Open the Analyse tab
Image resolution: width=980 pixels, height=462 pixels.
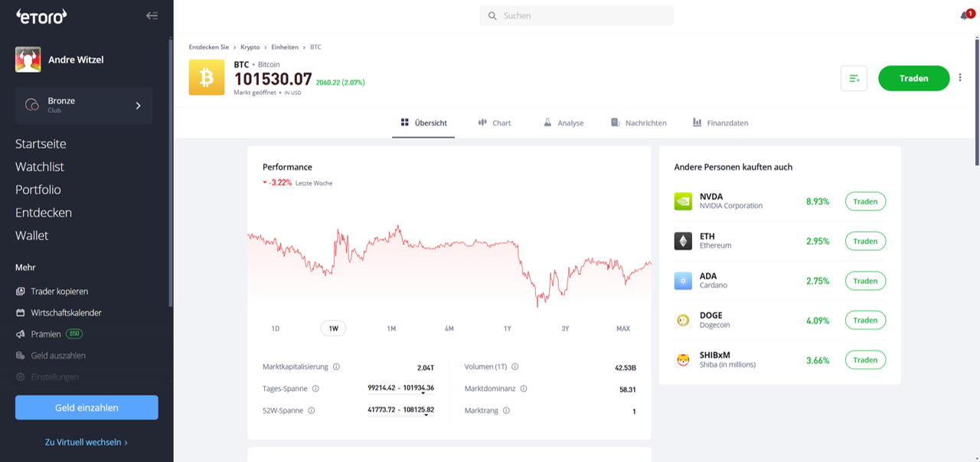click(563, 122)
